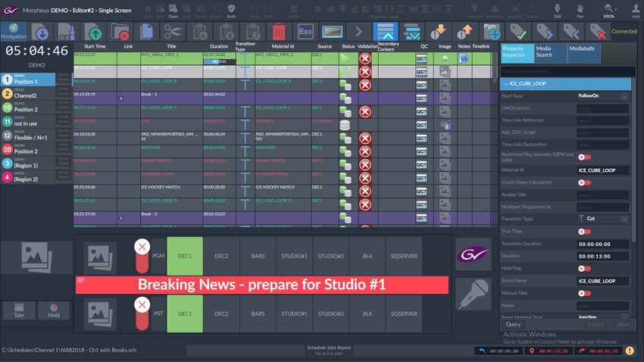
Task: Click the Auth shield icon
Action: pyautogui.click(x=231, y=11)
